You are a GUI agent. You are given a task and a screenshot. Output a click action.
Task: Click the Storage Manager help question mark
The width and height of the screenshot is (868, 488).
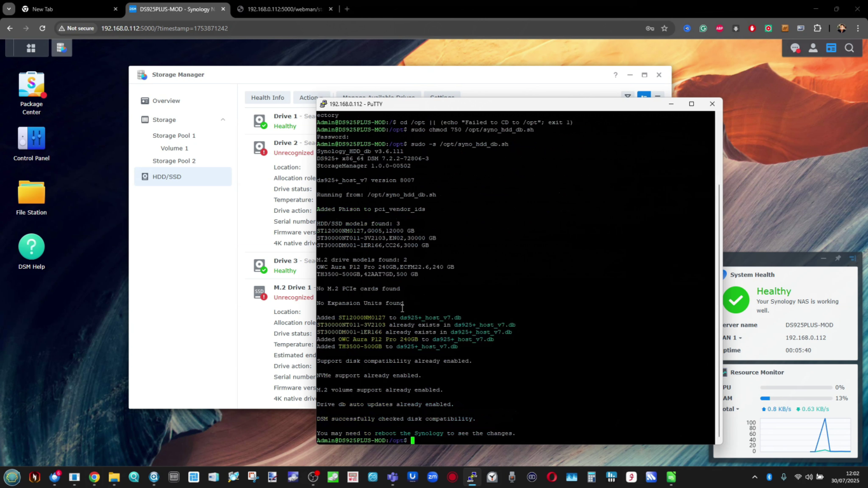click(x=615, y=75)
